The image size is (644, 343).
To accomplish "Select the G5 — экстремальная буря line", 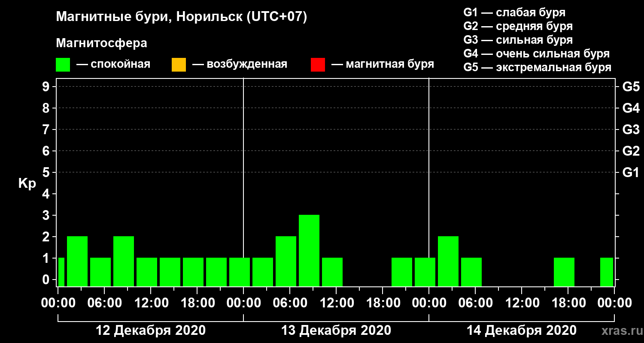I will tap(538, 67).
